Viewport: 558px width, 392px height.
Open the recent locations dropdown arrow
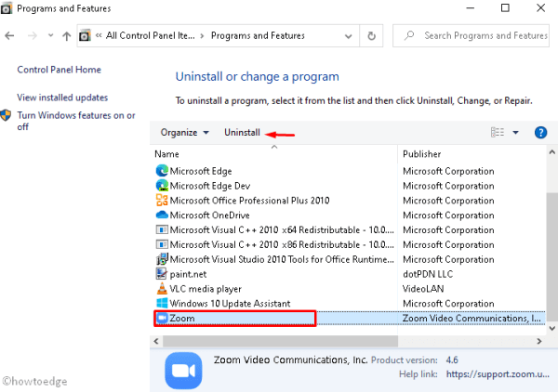click(50, 35)
